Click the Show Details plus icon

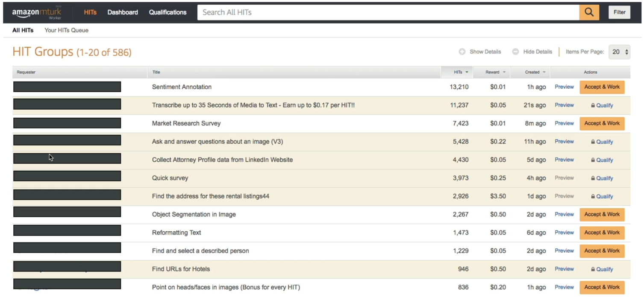coord(462,52)
